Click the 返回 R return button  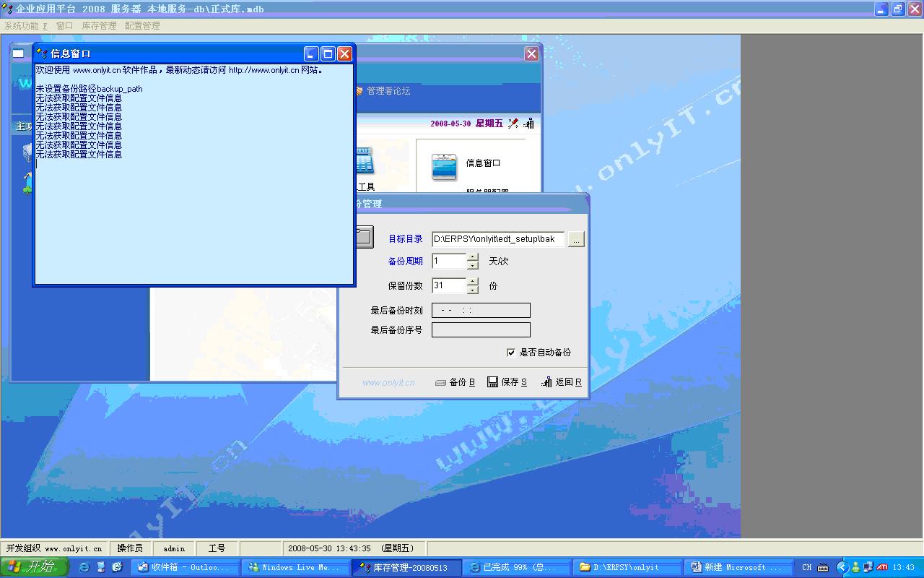(x=561, y=382)
